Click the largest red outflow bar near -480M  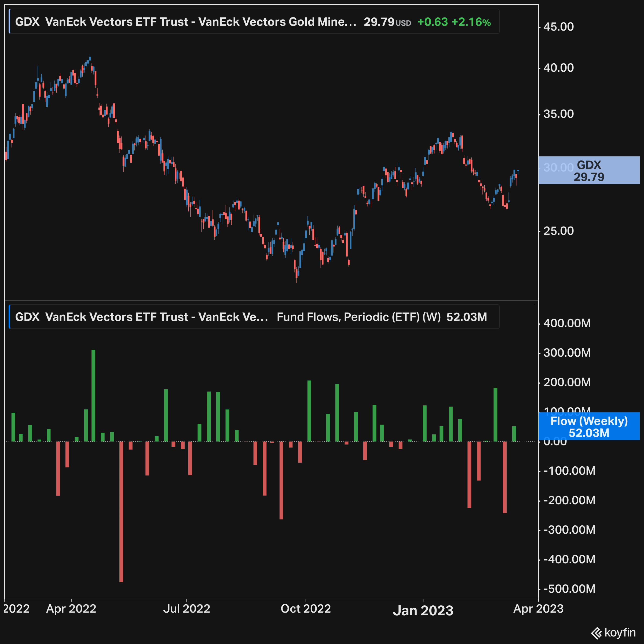click(121, 512)
